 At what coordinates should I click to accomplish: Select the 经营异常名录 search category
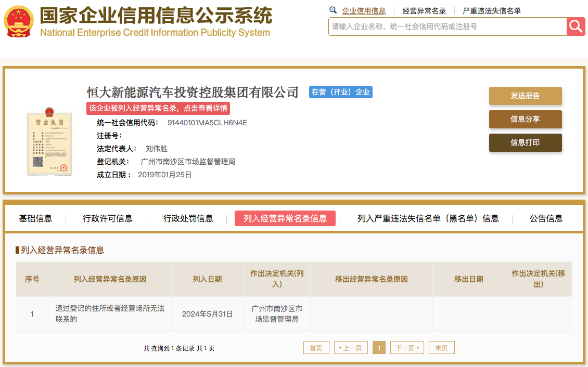[424, 11]
